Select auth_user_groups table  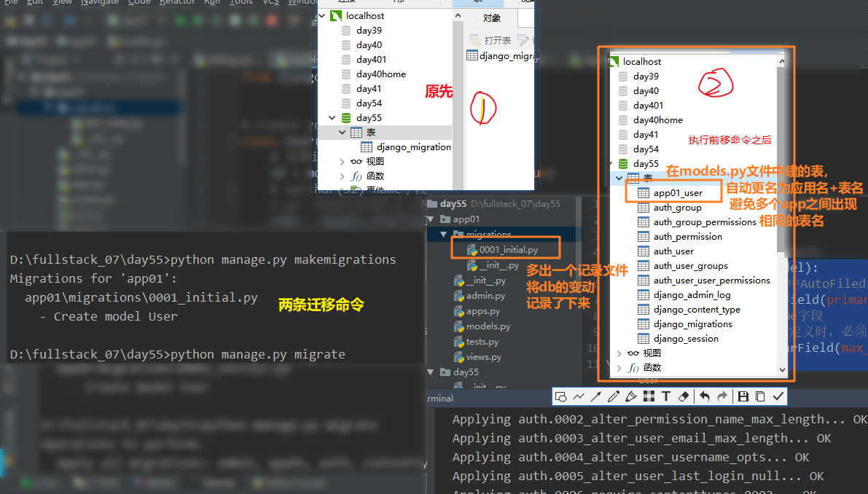pyautogui.click(x=690, y=265)
